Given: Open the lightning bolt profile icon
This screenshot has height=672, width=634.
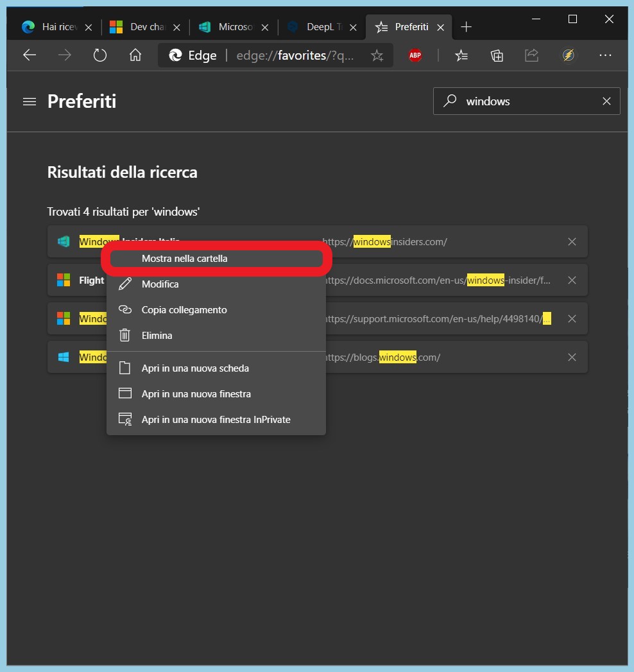Looking at the screenshot, I should [x=569, y=55].
